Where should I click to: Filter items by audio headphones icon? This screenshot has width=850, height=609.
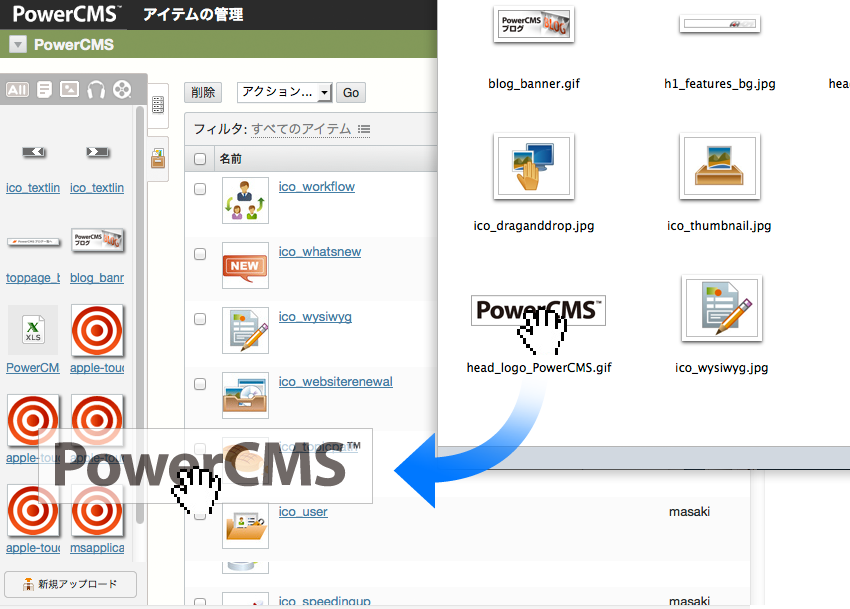pos(96,89)
